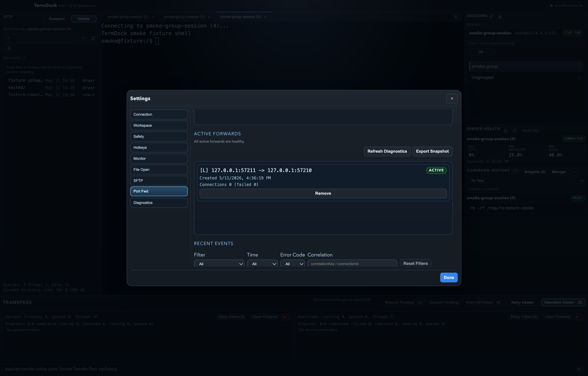The width and height of the screenshot is (588, 376).
Task: Switch SFTP view to Compact
Action: (57, 19)
